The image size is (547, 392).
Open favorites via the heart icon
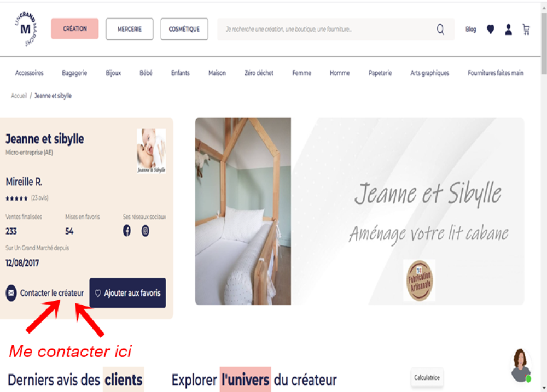tap(491, 30)
